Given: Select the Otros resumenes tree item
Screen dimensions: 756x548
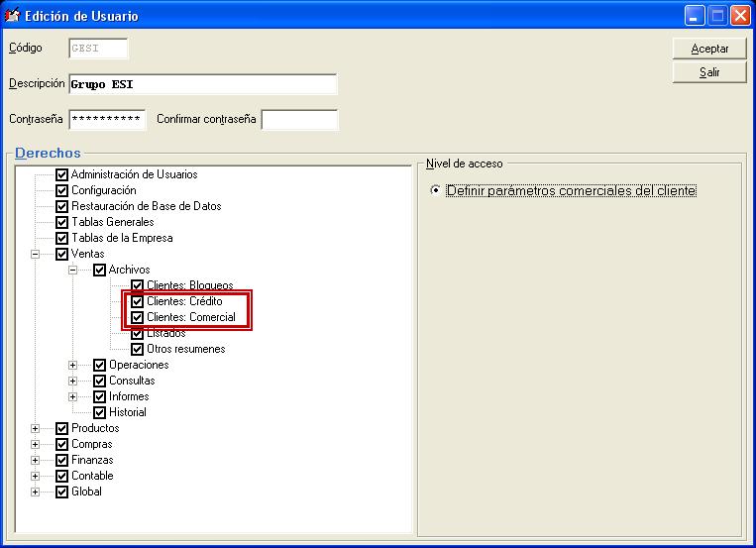Looking at the screenshot, I should tap(185, 349).
